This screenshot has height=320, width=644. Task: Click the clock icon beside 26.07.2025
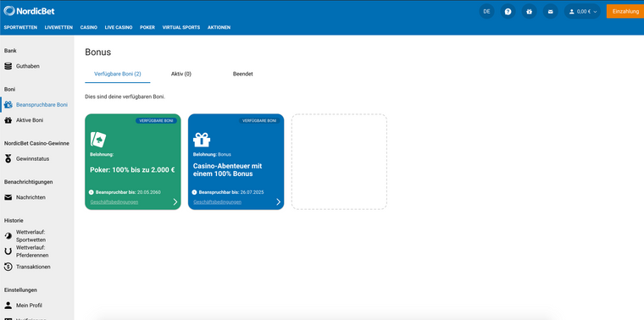[x=194, y=192]
